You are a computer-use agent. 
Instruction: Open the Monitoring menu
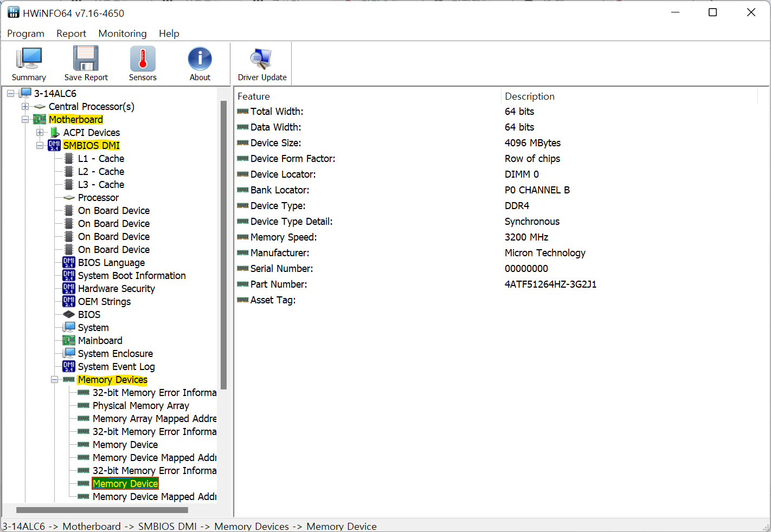point(123,34)
